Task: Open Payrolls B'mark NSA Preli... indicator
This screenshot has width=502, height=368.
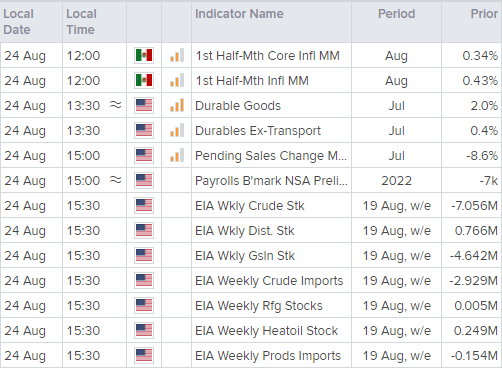Action: point(271,181)
